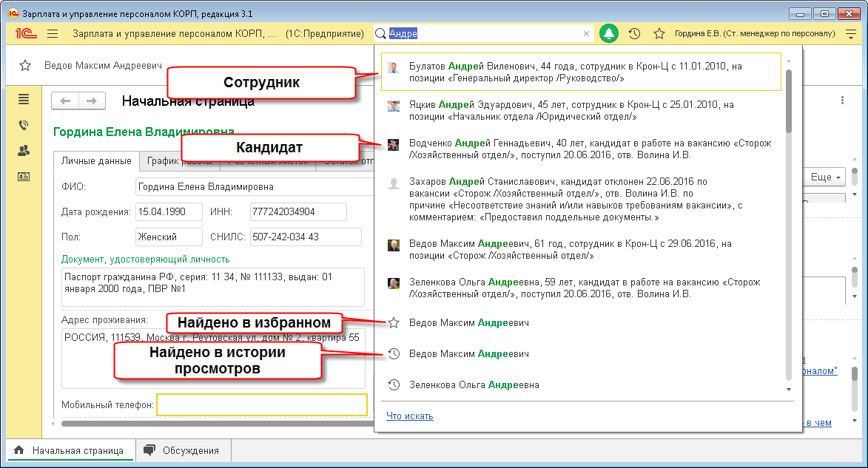Open service settings menu icon at top right

[x=851, y=34]
